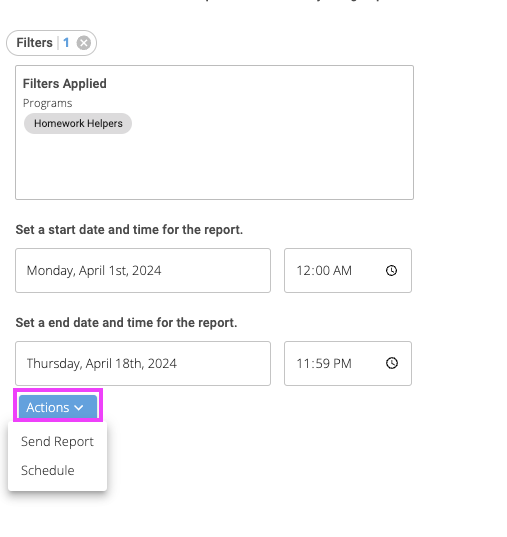Viewport: 507px width, 537px height.
Task: Click the Programs filter category label
Action: pyautogui.click(x=48, y=103)
